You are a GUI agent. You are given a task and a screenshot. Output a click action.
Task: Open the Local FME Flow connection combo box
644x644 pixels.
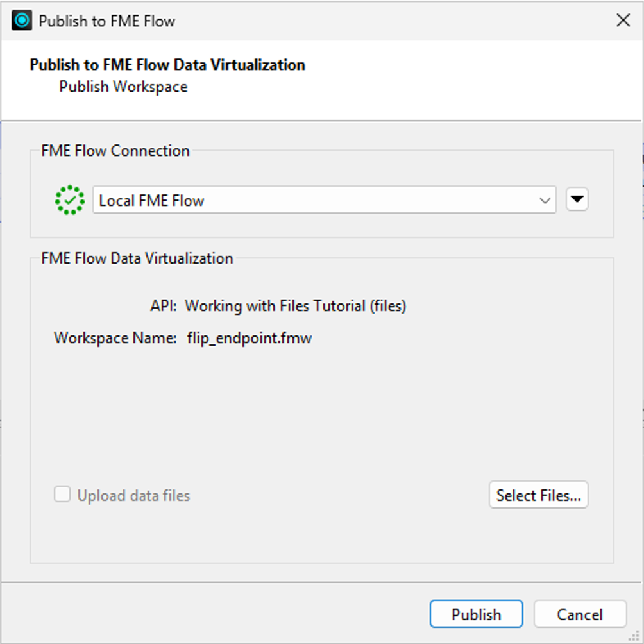325,200
